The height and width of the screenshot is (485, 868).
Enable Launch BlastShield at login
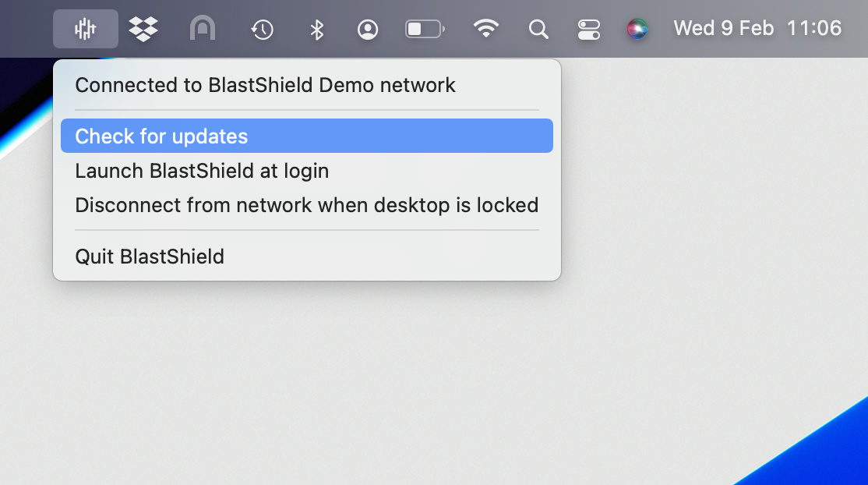click(x=201, y=171)
